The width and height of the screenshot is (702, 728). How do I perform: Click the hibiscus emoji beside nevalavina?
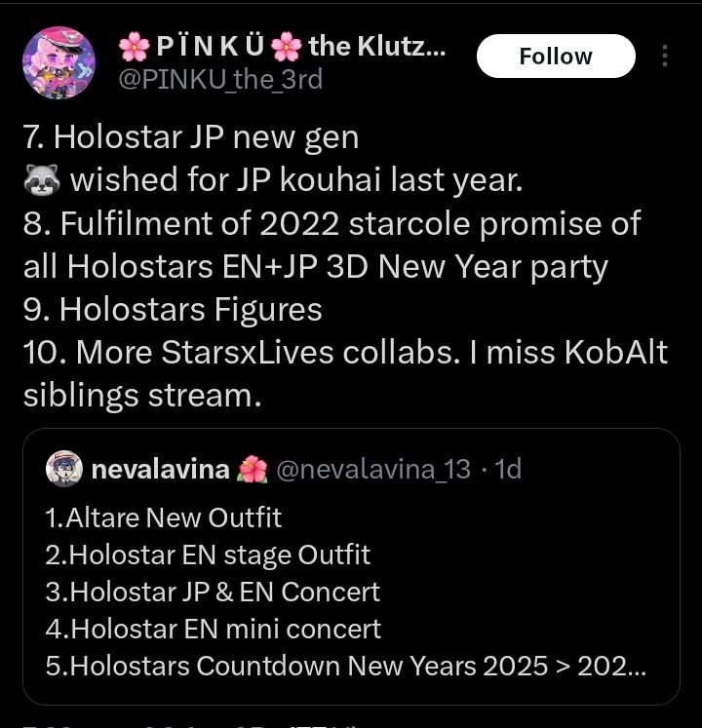(253, 470)
